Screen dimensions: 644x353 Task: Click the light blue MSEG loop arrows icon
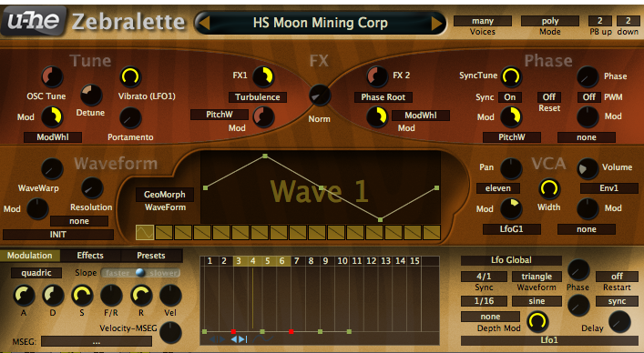[x=239, y=339]
